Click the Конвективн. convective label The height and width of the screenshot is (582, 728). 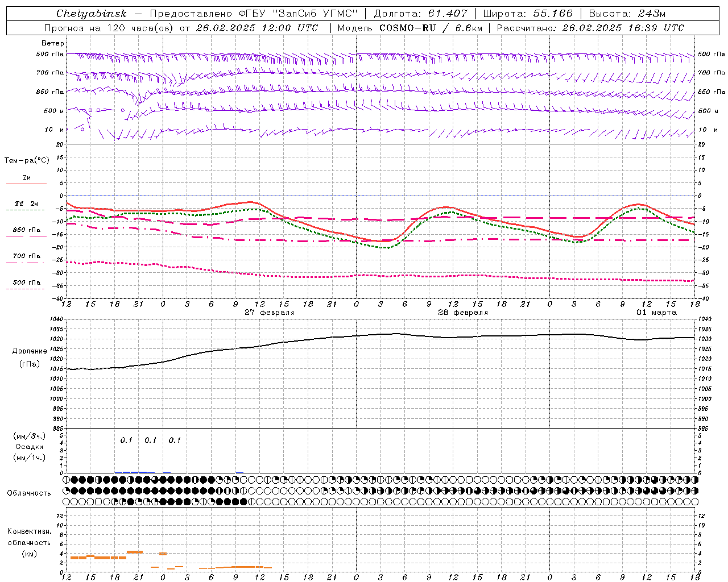(30, 531)
